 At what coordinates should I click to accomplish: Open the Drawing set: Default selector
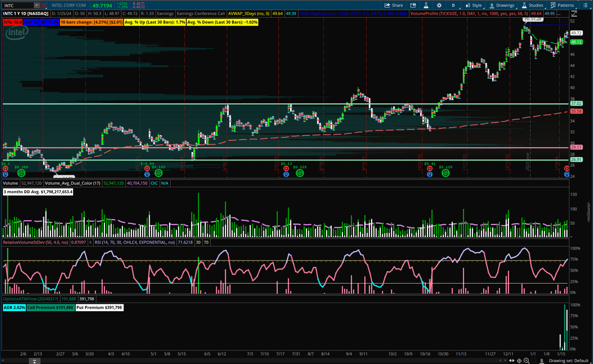tap(571, 361)
